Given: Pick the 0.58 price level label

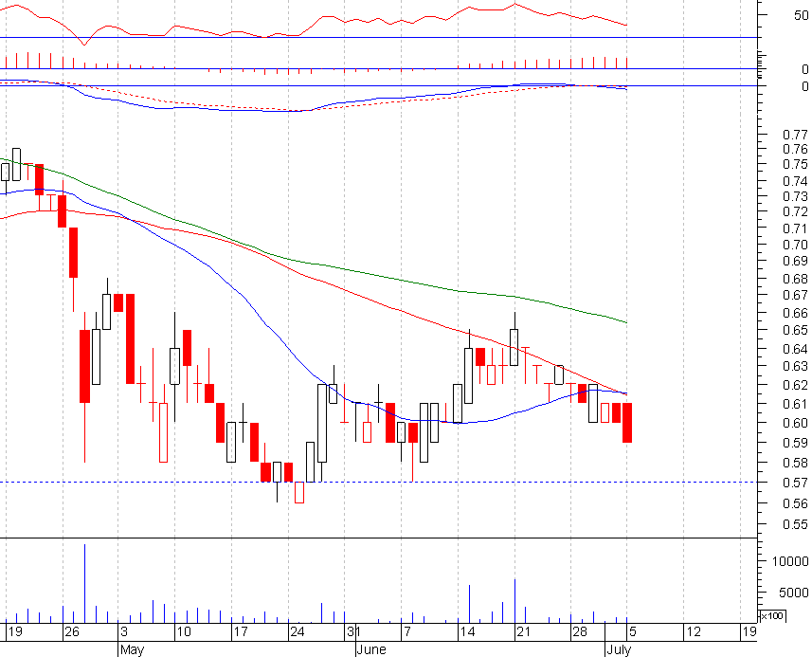Looking at the screenshot, I should pos(795,463).
